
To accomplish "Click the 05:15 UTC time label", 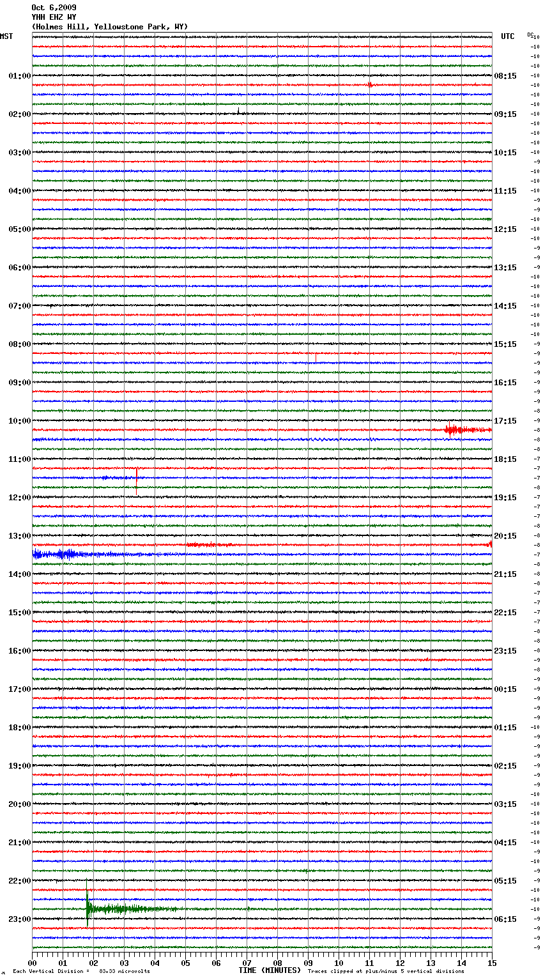I will pyautogui.click(x=505, y=881).
